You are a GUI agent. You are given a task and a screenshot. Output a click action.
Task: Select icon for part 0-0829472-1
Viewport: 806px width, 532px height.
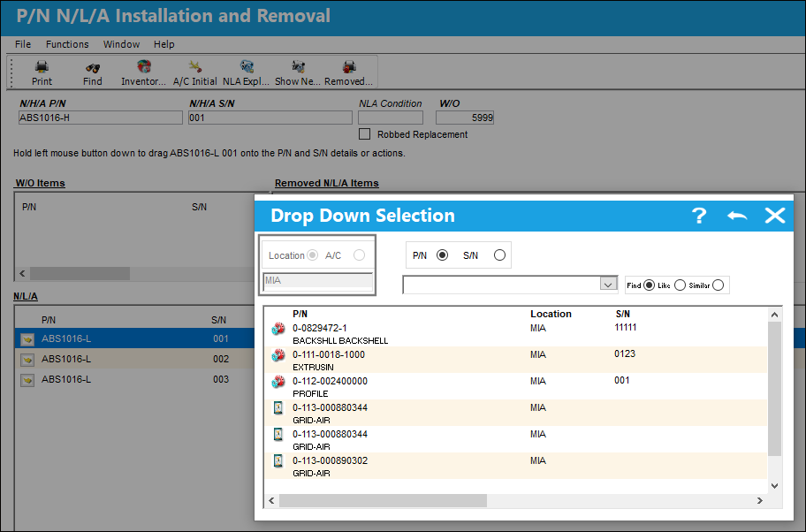pos(278,329)
